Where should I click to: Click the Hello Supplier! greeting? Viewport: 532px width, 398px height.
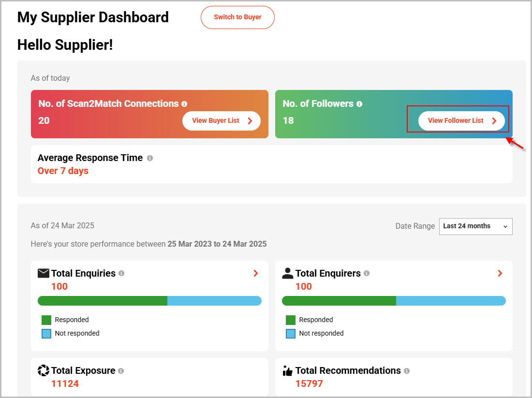click(65, 45)
